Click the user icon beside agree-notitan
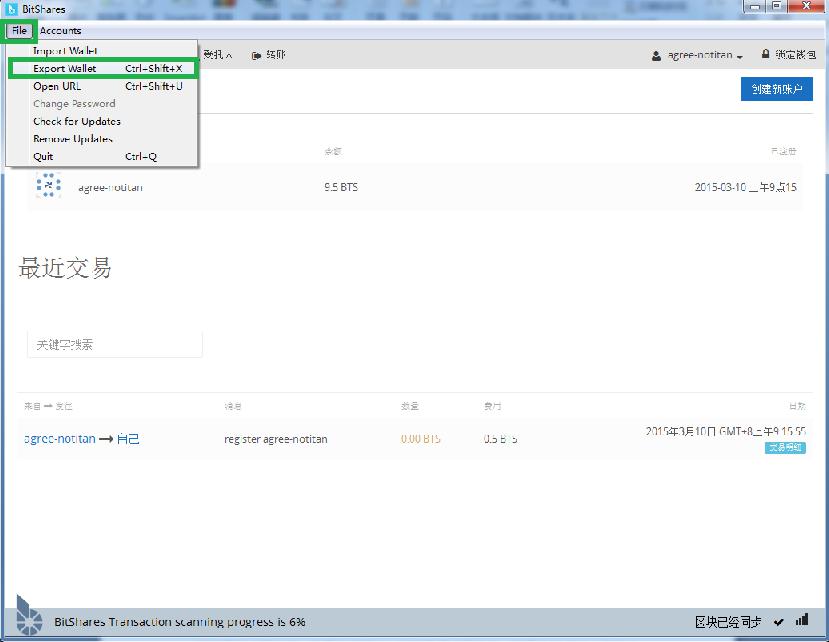Image resolution: width=829 pixels, height=642 pixels. point(656,56)
